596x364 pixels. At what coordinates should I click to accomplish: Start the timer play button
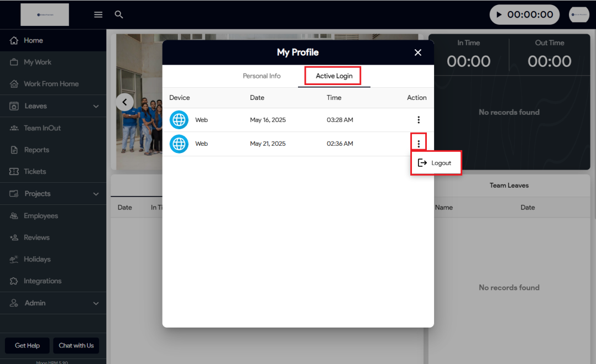[499, 15]
